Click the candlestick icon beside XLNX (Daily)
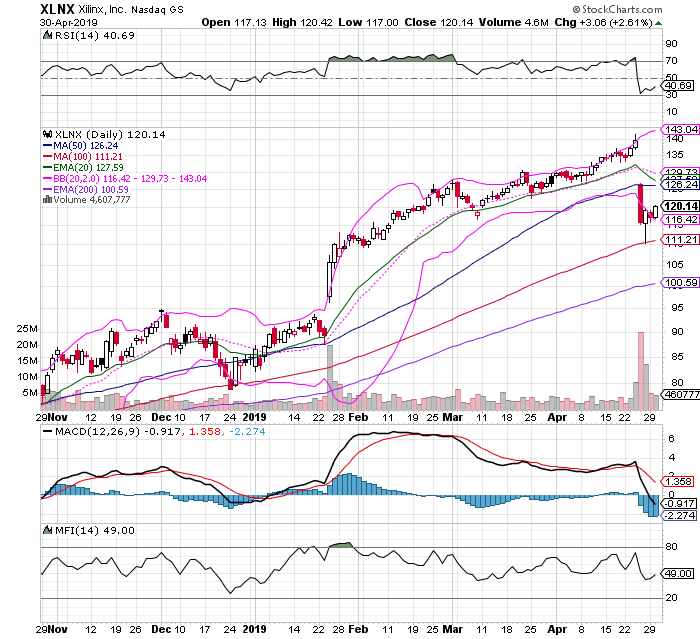This screenshot has width=700, height=639. (47, 134)
